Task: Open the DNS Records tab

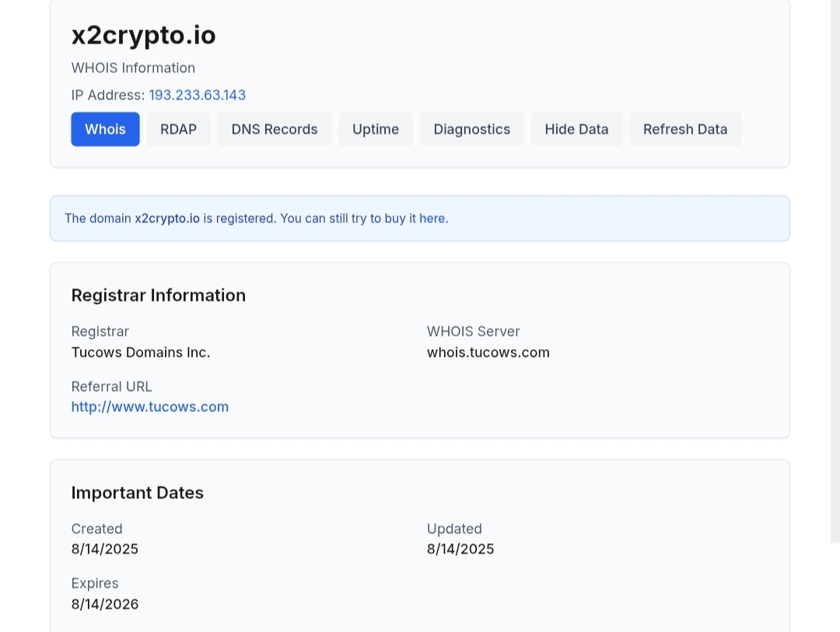Action: pyautogui.click(x=274, y=129)
